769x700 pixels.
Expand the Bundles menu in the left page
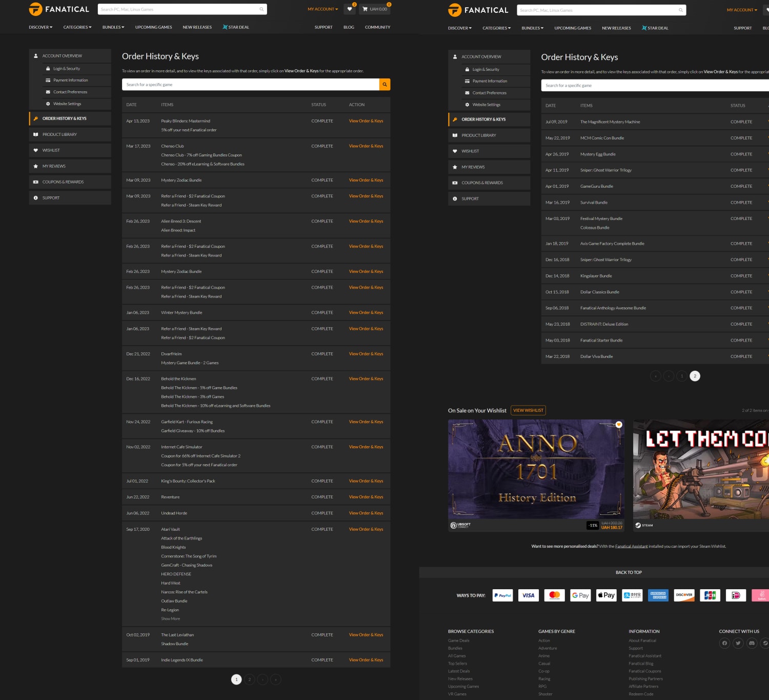pyautogui.click(x=113, y=27)
